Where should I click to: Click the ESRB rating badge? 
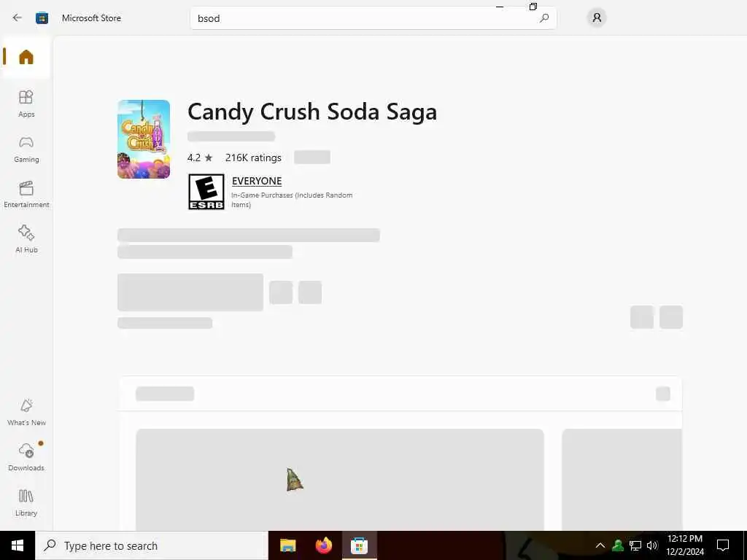click(x=206, y=192)
